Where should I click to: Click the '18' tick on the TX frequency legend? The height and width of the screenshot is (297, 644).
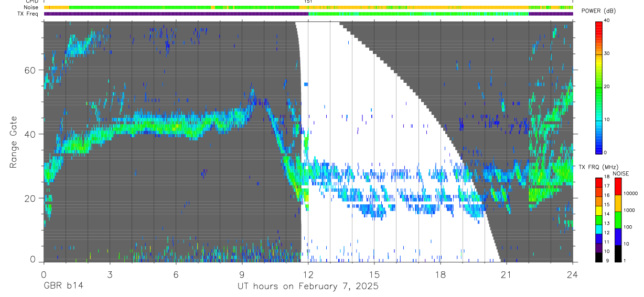(x=607, y=178)
